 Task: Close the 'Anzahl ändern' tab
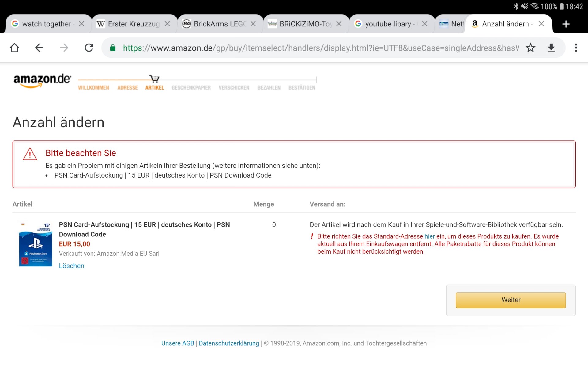(541, 24)
